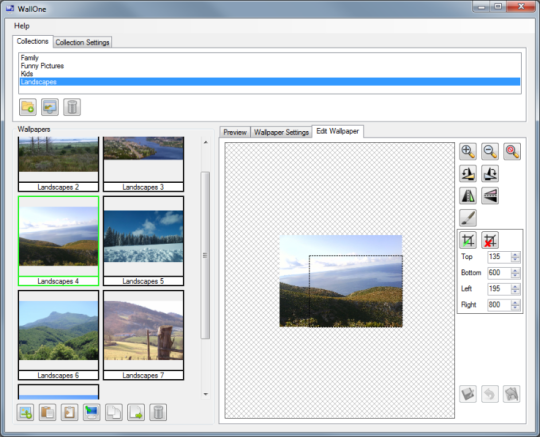Click the Landscapes 4 caption label

coord(58,281)
